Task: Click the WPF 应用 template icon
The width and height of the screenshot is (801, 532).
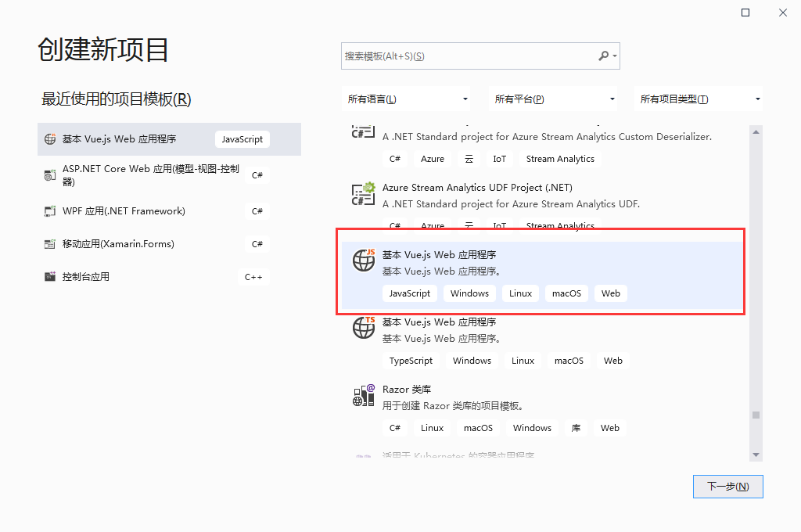Action: 50,211
